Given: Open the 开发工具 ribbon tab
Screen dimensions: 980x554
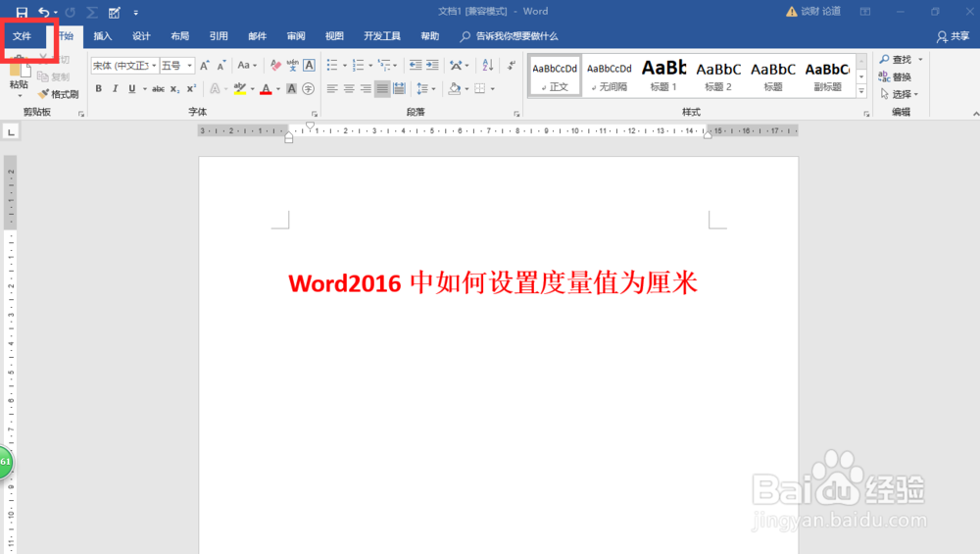Looking at the screenshot, I should 382,36.
